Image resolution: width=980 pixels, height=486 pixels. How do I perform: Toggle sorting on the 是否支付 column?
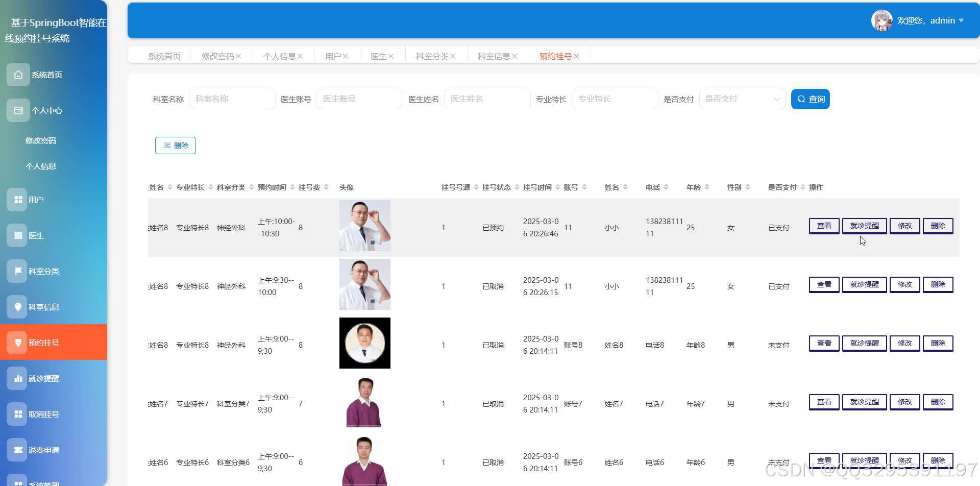click(801, 187)
